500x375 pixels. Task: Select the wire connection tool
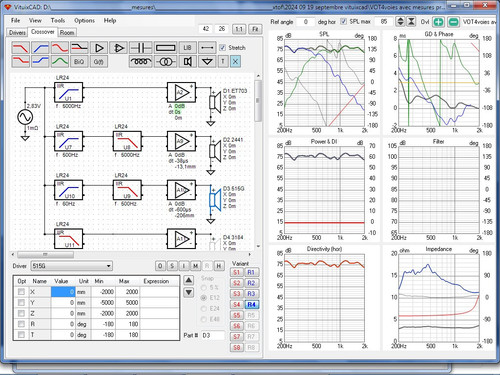click(207, 48)
